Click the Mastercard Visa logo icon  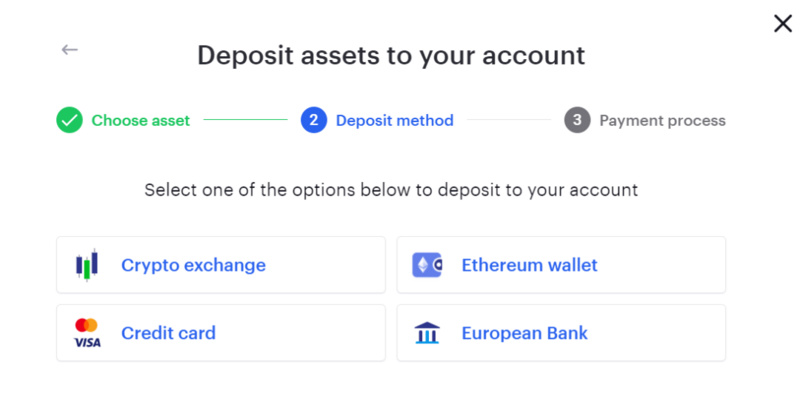(x=87, y=333)
